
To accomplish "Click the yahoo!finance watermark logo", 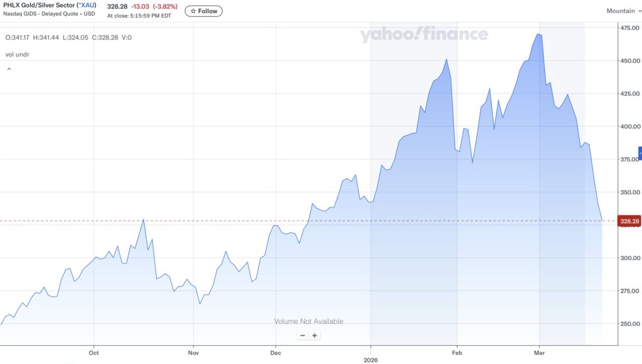I will tap(424, 35).
